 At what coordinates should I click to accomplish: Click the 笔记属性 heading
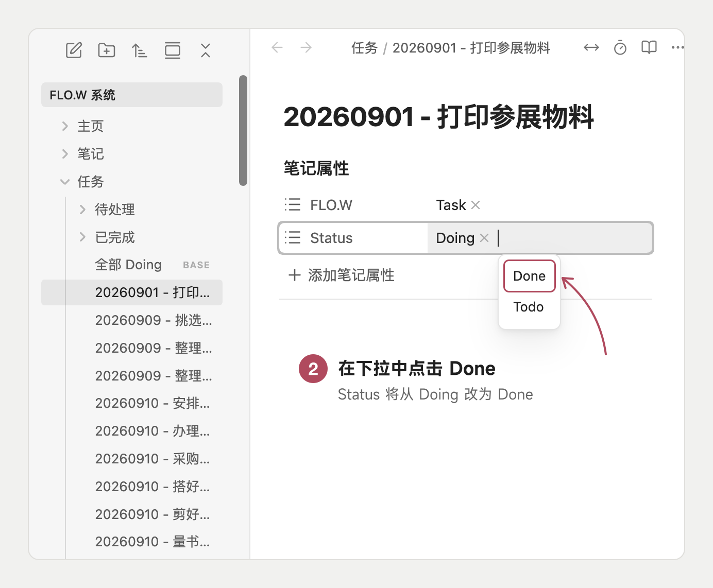click(x=316, y=168)
